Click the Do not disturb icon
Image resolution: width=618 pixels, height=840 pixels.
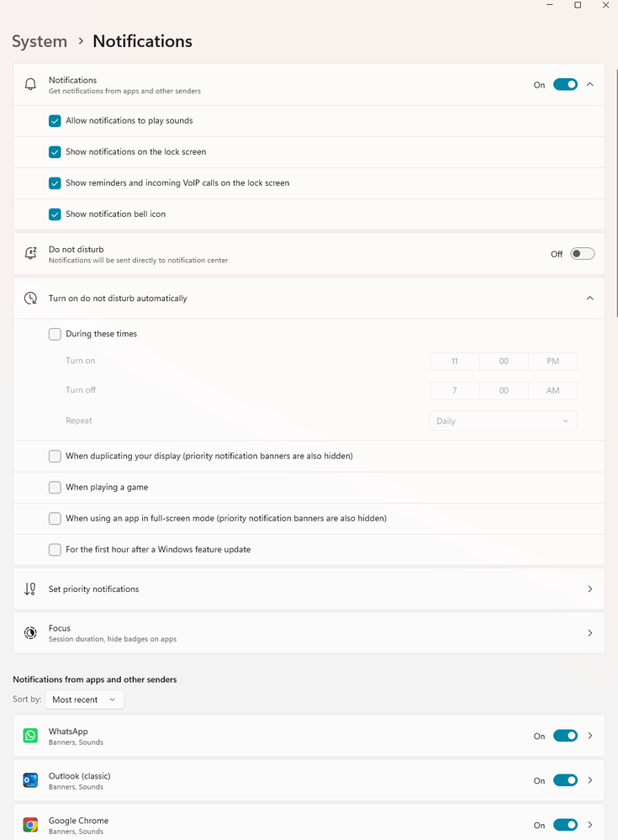pyautogui.click(x=31, y=254)
